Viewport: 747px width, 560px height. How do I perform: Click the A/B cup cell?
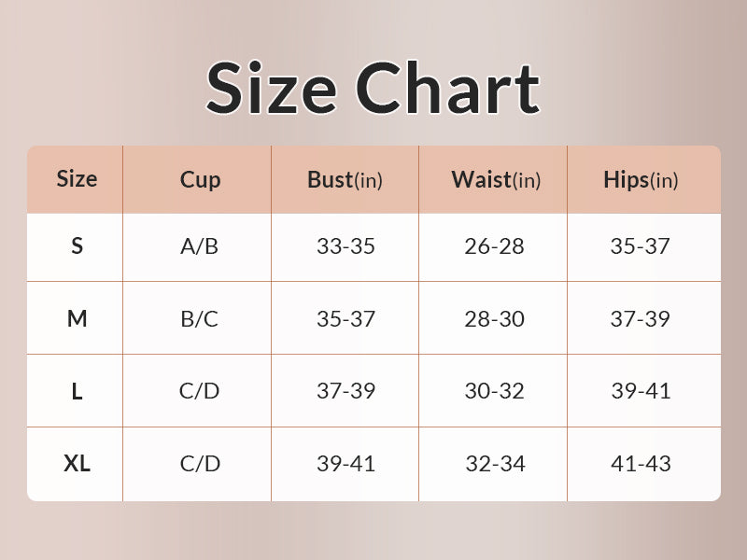pos(199,246)
